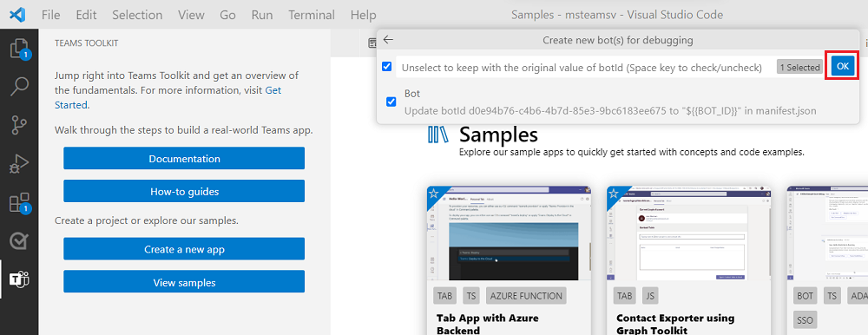Open the Edit menu

pyautogui.click(x=86, y=15)
